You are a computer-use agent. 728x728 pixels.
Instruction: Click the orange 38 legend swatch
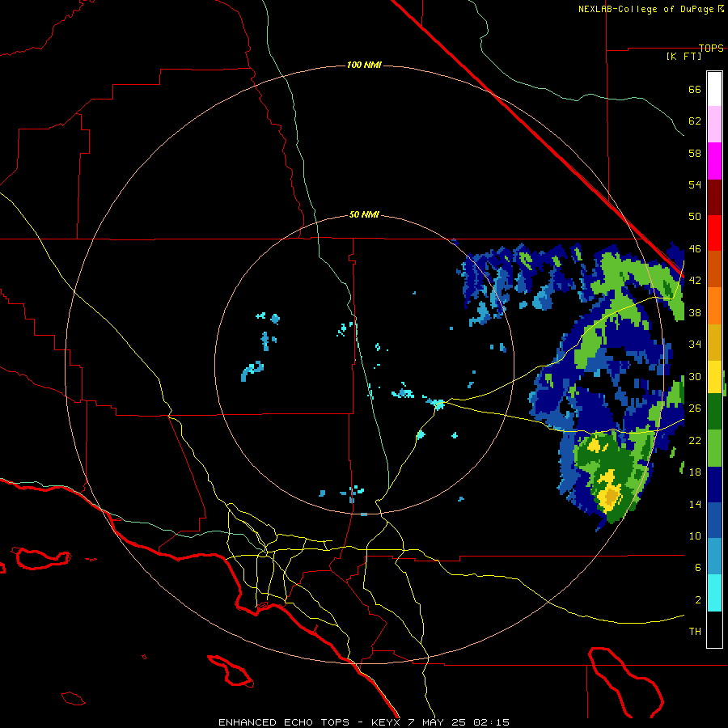click(714, 306)
